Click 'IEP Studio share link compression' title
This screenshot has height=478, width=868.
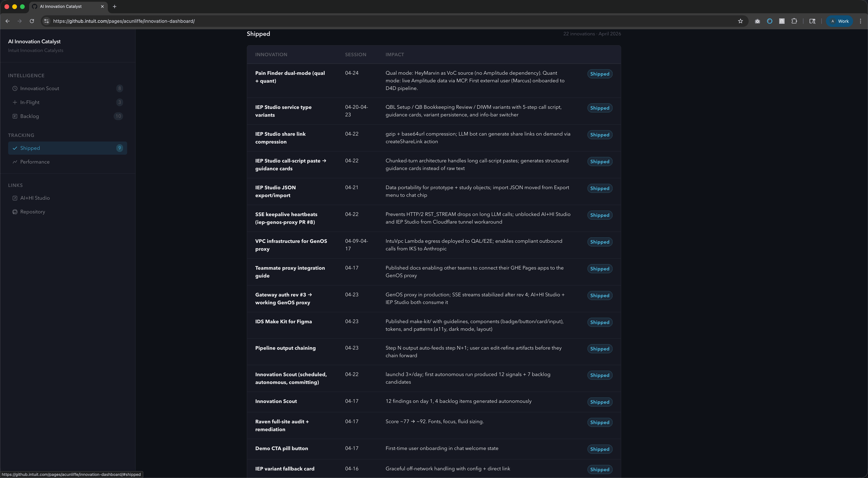(280, 138)
